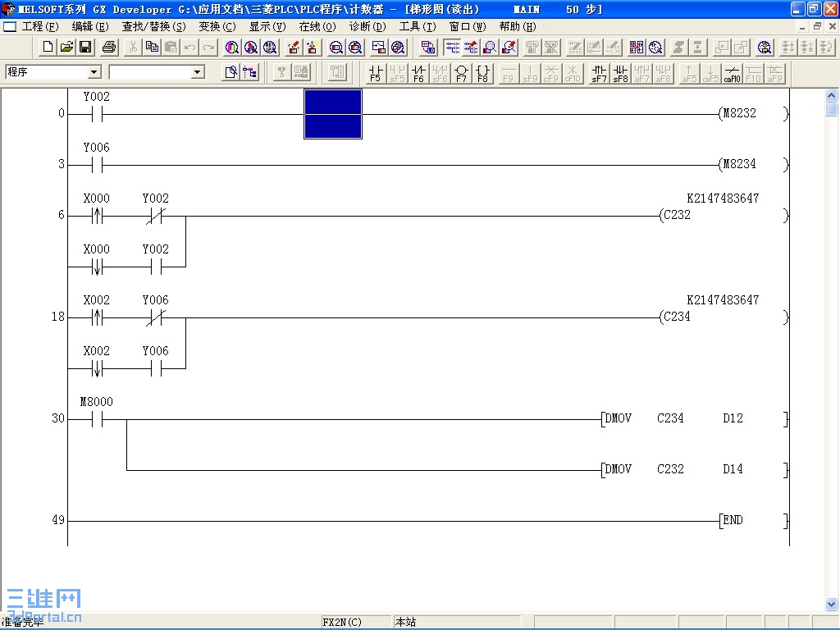The image size is (840, 630).
Task: Select the write mode pencil ladder icon
Action: (x=471, y=47)
